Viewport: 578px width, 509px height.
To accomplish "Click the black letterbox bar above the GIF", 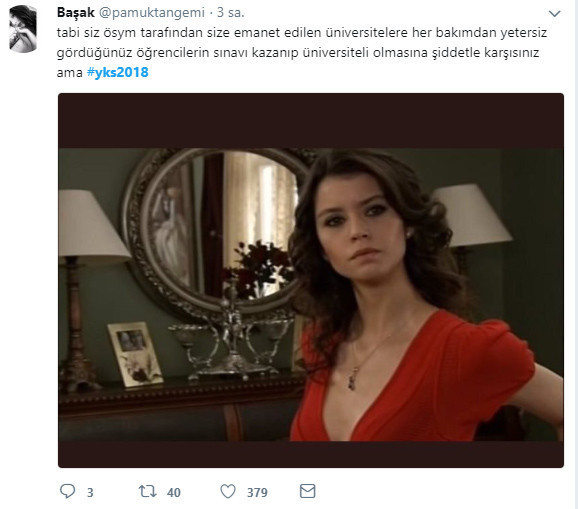I will (311, 121).
